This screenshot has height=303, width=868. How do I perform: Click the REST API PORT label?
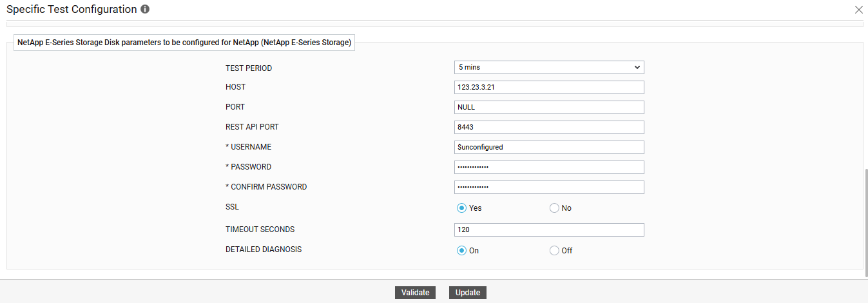252,127
